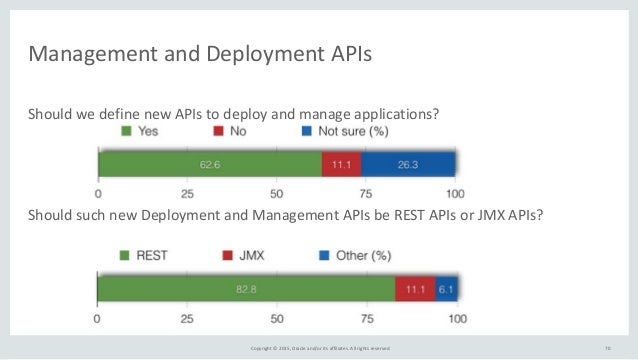
Task: Click the green Yes legend swatch
Action: click(x=127, y=131)
